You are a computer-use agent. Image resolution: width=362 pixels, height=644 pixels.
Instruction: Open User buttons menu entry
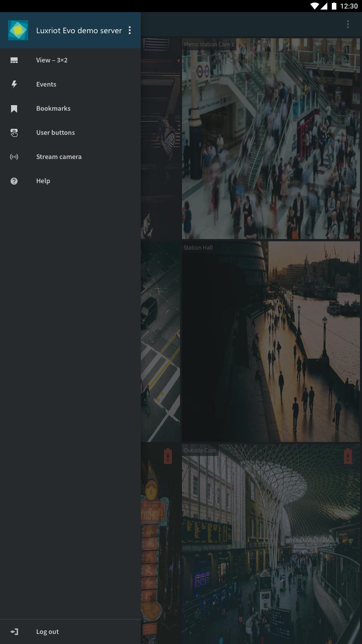click(70, 133)
